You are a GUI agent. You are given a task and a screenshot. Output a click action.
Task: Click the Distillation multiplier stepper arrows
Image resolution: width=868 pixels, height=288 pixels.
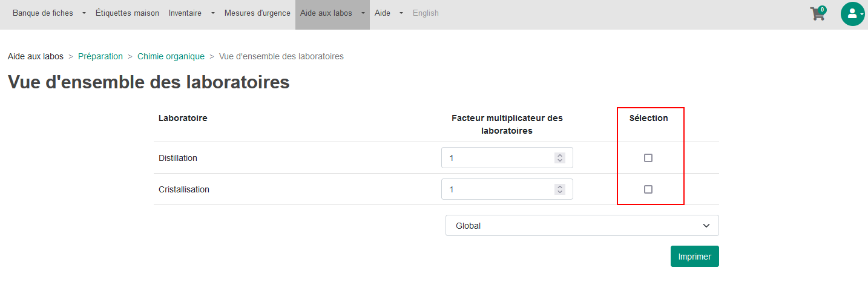tap(560, 158)
